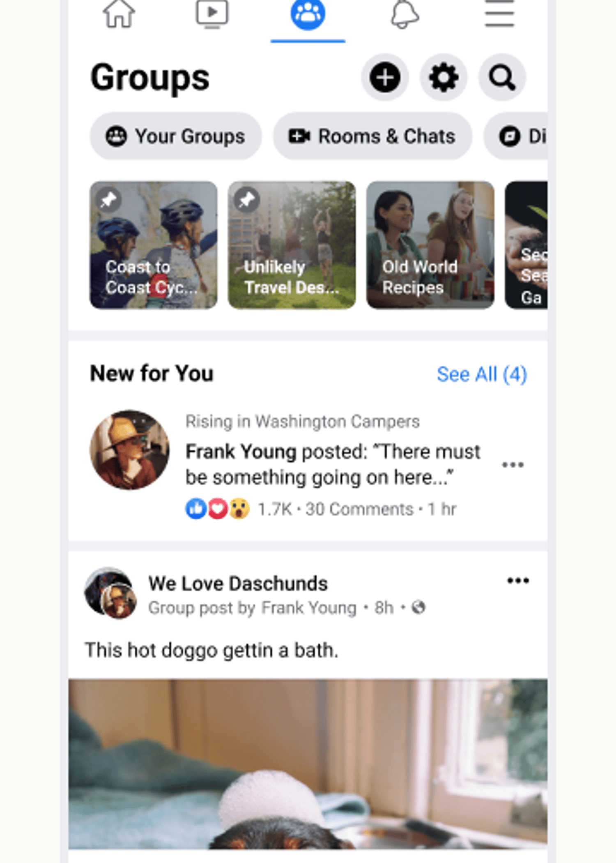Open the notifications bell icon
Viewport: 616px width, 863px height.
point(405,14)
